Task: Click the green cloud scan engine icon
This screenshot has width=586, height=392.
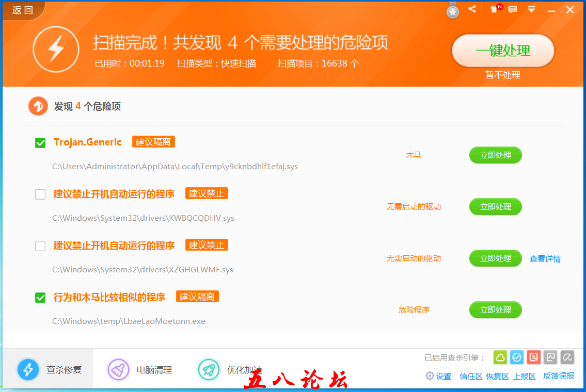Action: (x=500, y=357)
